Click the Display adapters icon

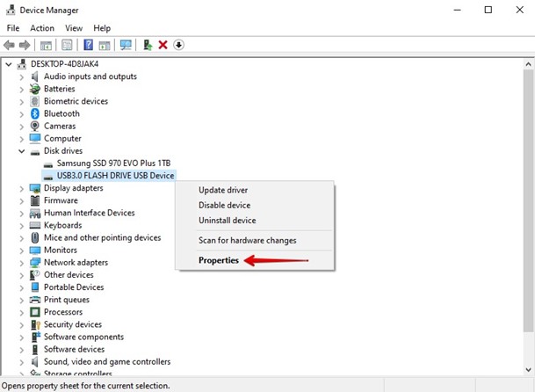pos(35,188)
